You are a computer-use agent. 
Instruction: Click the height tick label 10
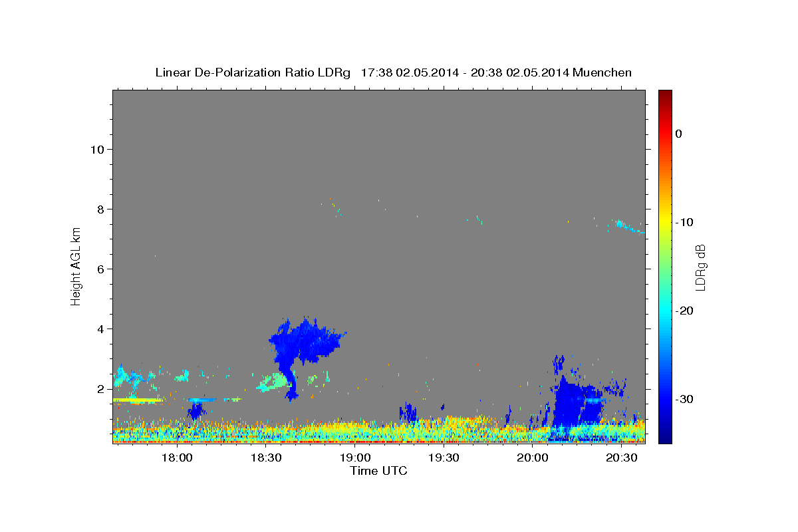coord(96,149)
